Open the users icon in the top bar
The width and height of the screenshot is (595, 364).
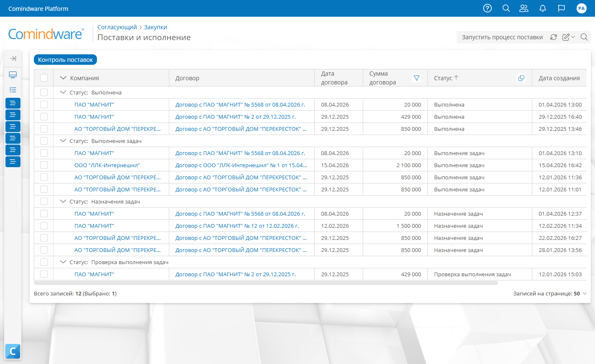click(524, 8)
